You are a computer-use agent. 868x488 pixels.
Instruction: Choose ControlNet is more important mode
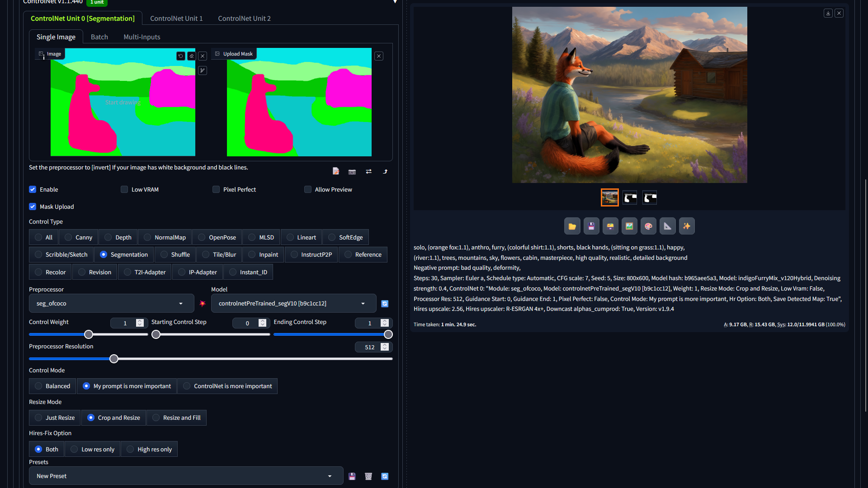[227, 386]
